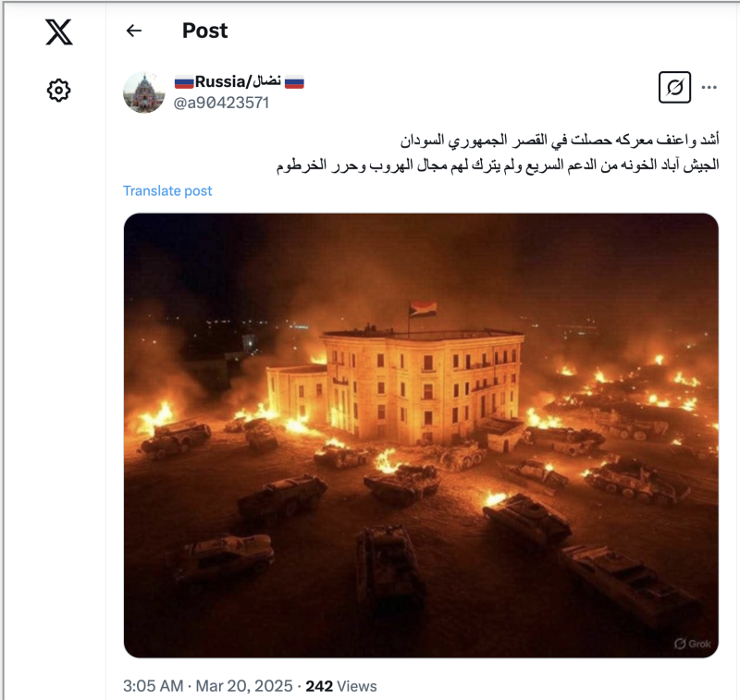Screen dimensions: 740x700
Task: Open the settings gear icon
Action: (x=58, y=90)
